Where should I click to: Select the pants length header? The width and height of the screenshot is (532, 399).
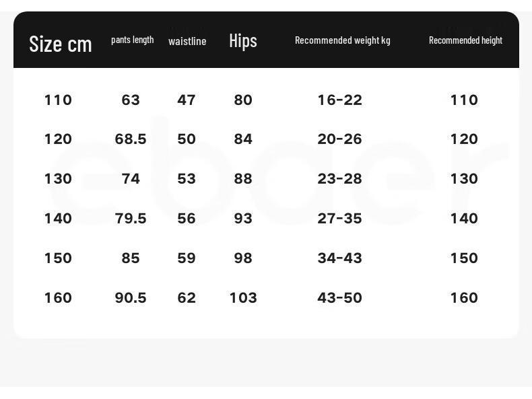[x=132, y=40]
